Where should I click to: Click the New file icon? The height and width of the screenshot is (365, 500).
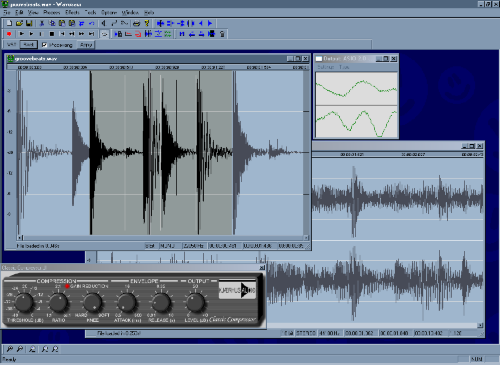(9, 23)
